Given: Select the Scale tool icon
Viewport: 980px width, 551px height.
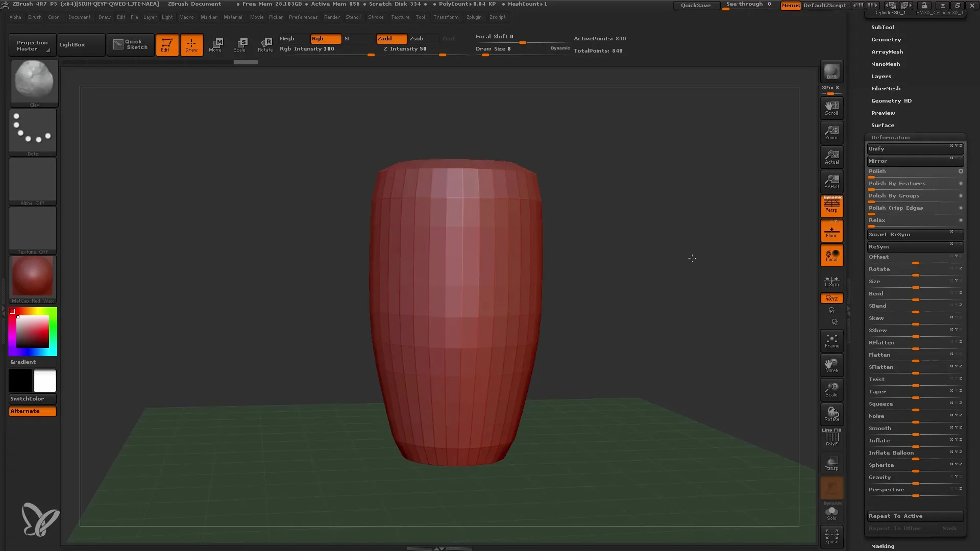Looking at the screenshot, I should pos(240,44).
